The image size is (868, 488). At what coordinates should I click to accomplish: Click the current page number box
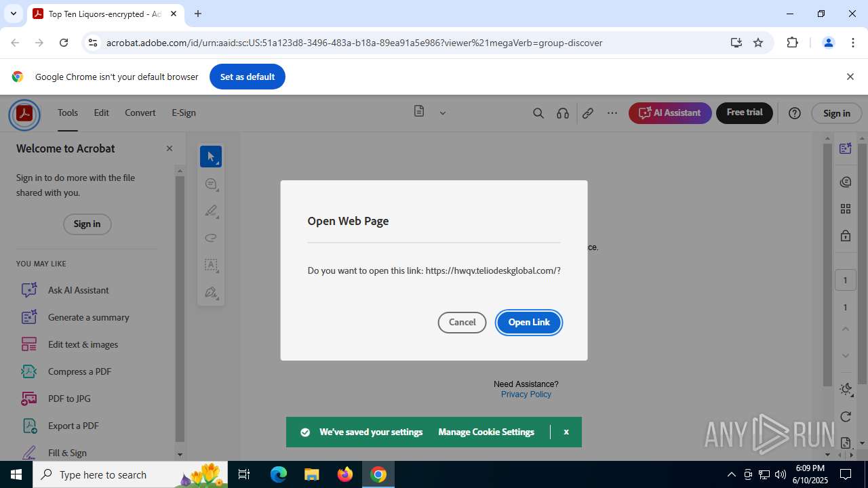point(845,280)
